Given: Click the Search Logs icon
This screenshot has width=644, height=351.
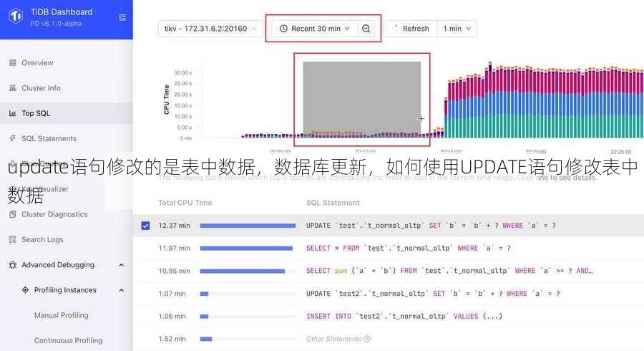Looking at the screenshot, I should coord(13,240).
